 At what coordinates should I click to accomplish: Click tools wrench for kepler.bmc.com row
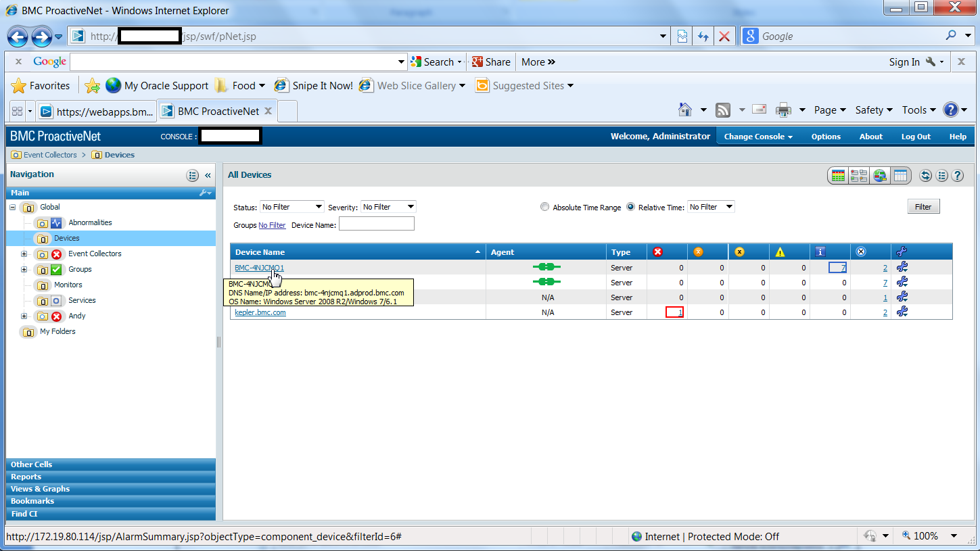[902, 312]
